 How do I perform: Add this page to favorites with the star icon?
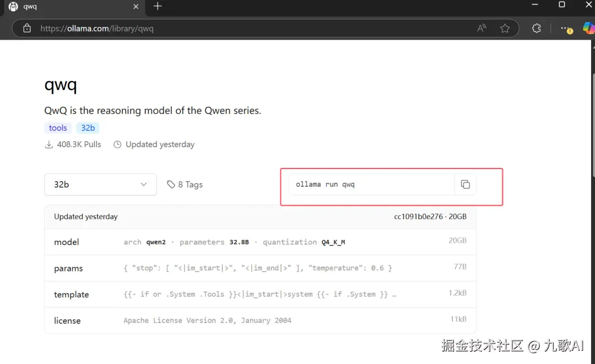[x=505, y=29]
